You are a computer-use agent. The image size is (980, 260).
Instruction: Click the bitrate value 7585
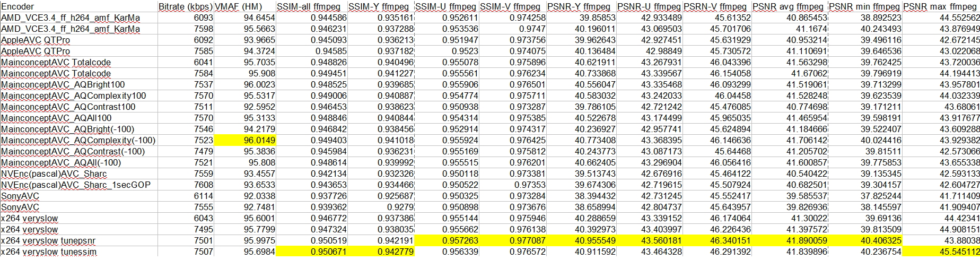[186, 51]
